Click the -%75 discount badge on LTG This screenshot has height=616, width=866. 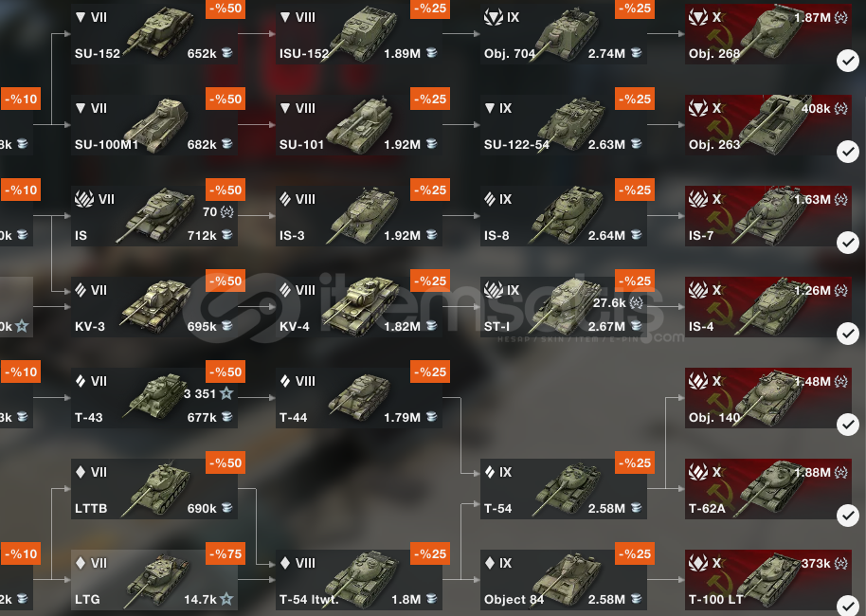pos(226,554)
